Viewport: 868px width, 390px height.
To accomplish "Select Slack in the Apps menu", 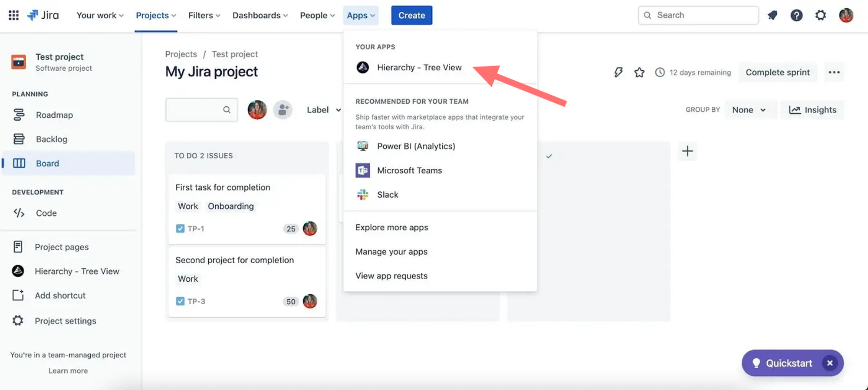I will [x=440, y=195].
